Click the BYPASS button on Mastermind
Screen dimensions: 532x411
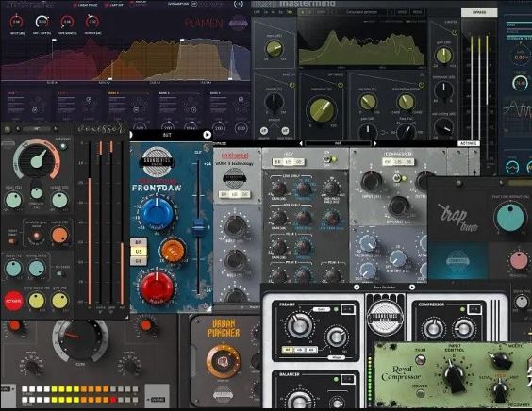pyautogui.click(x=479, y=12)
